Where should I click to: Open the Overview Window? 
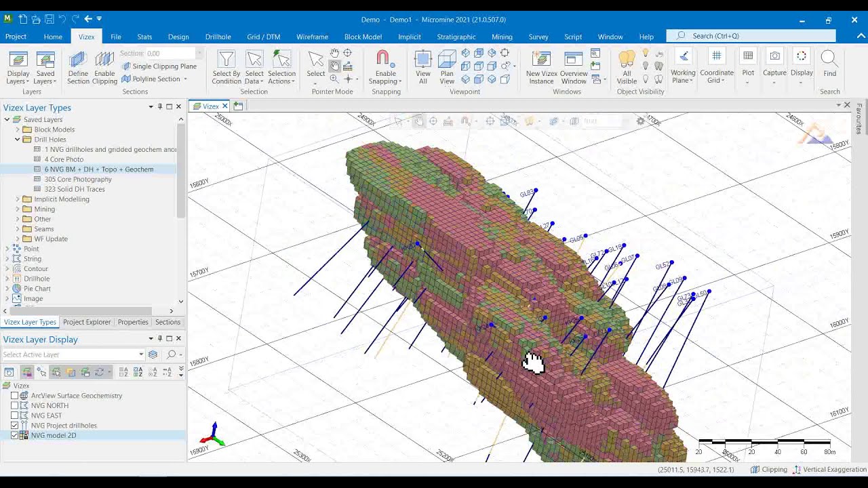574,67
